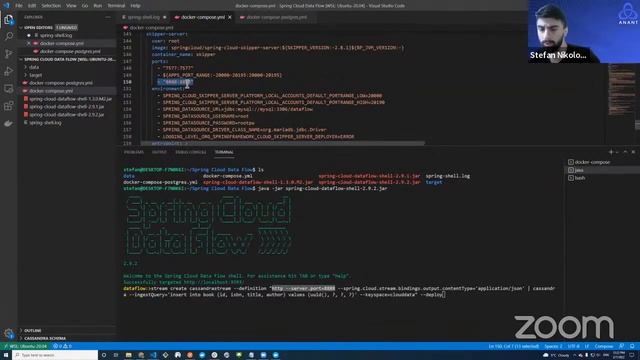Open the Run and Debug view
Image resolution: width=640 pixels, height=360 pixels.
pyautogui.click(x=9, y=71)
